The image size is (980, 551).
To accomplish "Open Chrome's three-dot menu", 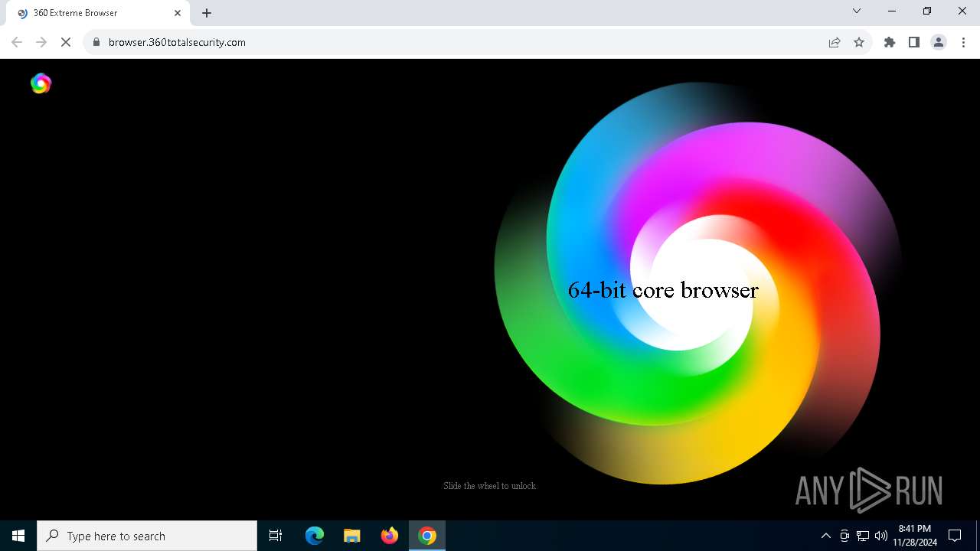I will pos(963,42).
